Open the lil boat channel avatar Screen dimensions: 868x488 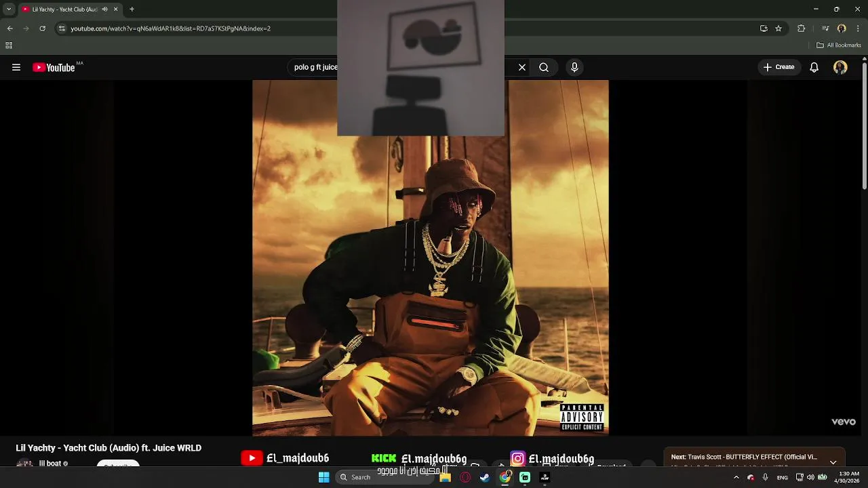24,464
